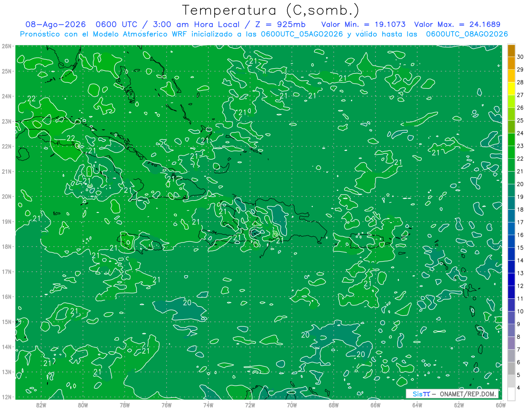The image size is (532, 411).
Task: Click longitude axis label '62W'
Action: (x=459, y=404)
